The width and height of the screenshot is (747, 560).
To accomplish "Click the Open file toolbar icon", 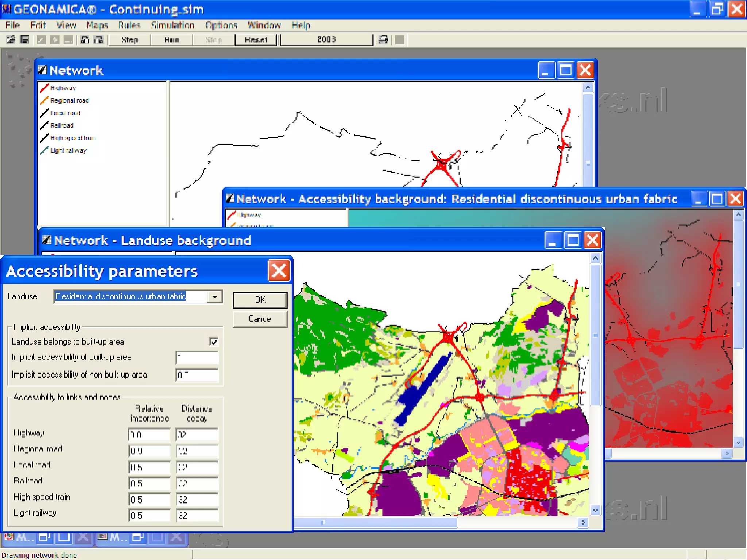I will point(11,40).
